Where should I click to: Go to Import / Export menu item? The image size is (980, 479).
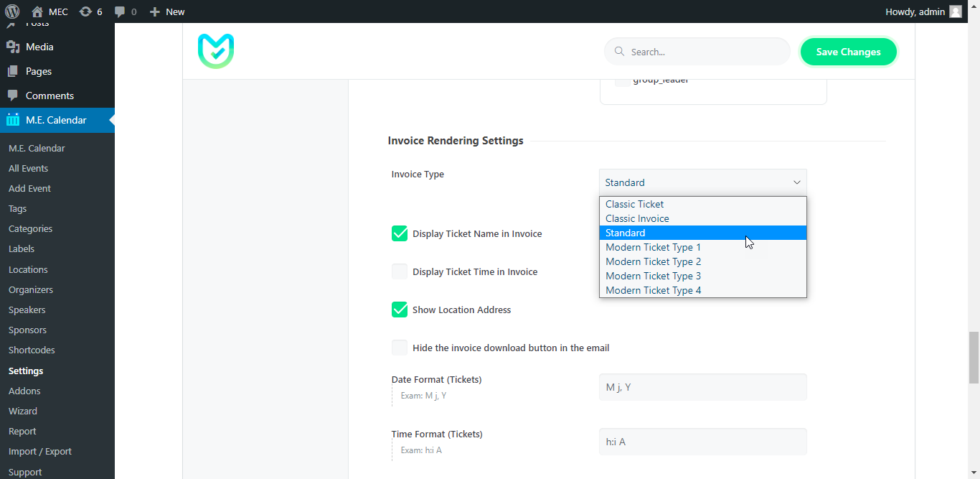pos(40,451)
